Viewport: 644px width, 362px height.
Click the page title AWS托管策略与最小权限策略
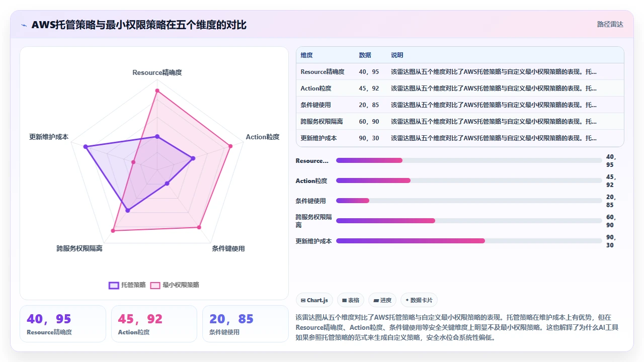point(139,25)
